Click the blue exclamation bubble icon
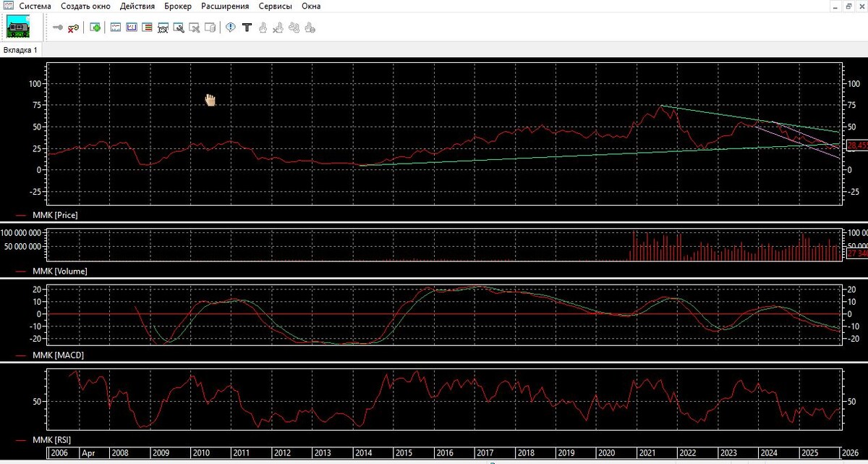868x464 pixels. [x=231, y=28]
